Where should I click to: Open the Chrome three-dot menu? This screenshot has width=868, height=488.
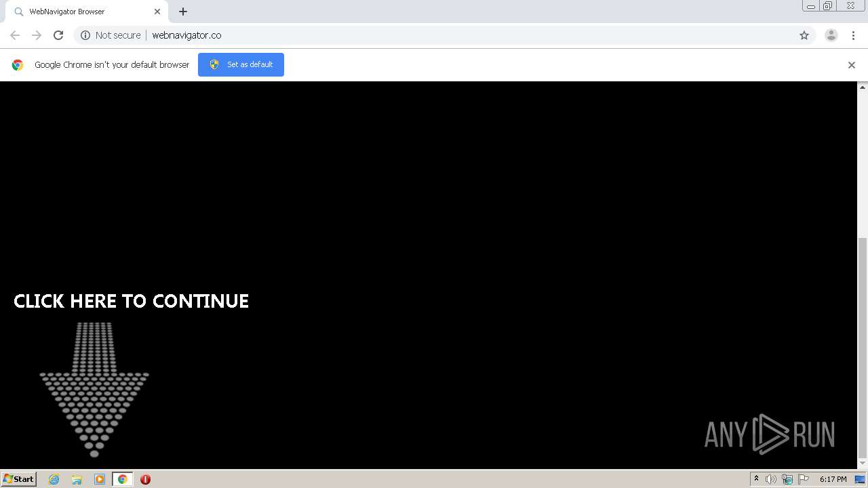pyautogui.click(x=853, y=35)
